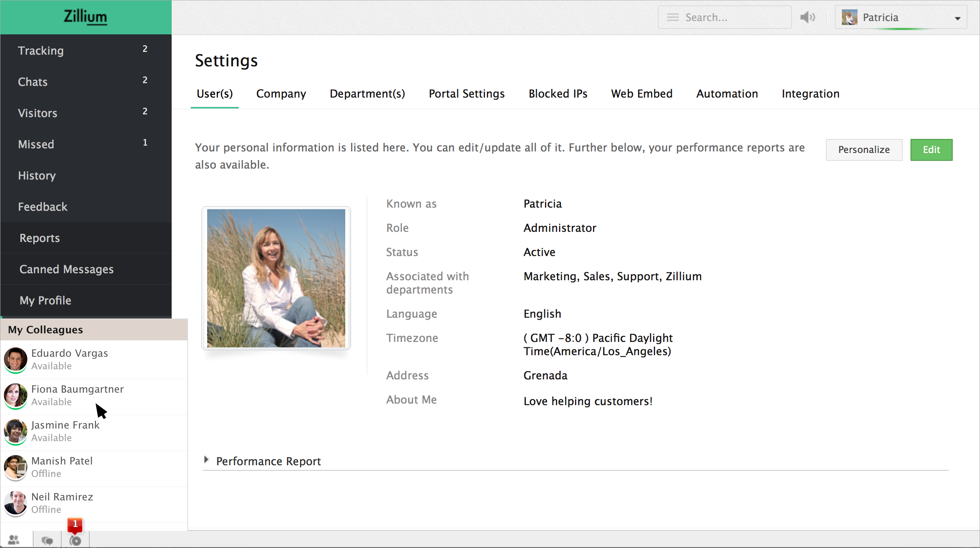Click Patricia's small avatar in header
This screenshot has width=980, height=548.
[x=849, y=18]
